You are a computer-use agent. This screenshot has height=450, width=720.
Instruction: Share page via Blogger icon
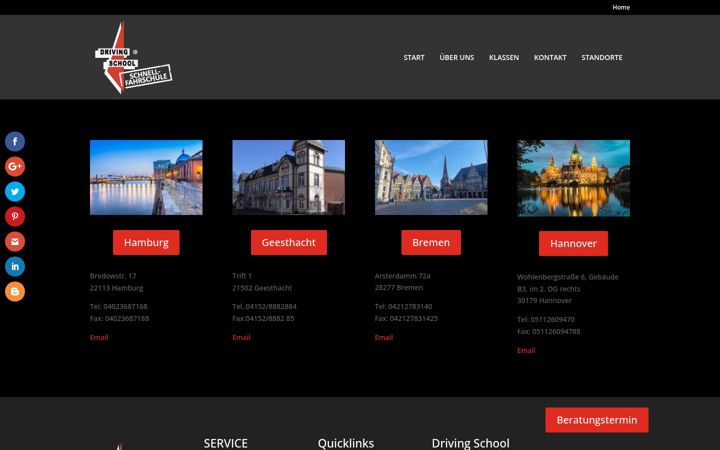pos(15,291)
